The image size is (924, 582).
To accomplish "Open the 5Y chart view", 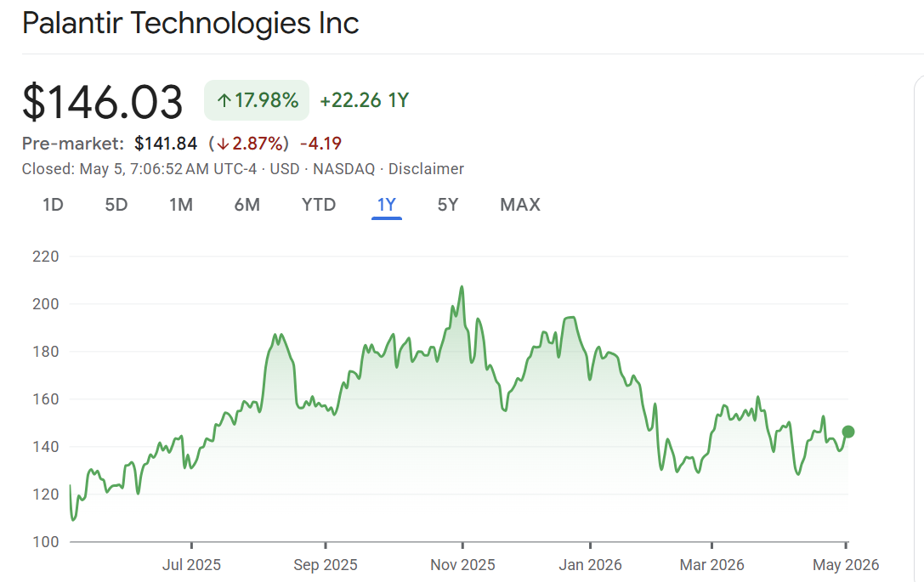I will 447,205.
